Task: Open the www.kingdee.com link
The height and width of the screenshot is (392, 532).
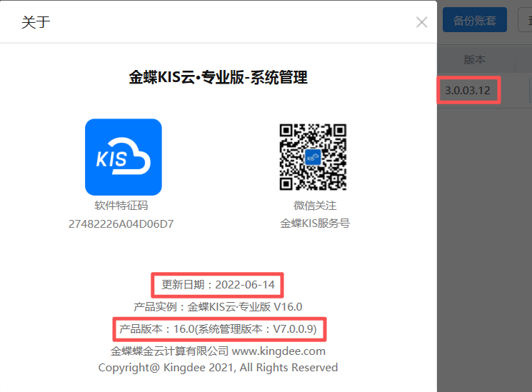Action: coord(278,351)
